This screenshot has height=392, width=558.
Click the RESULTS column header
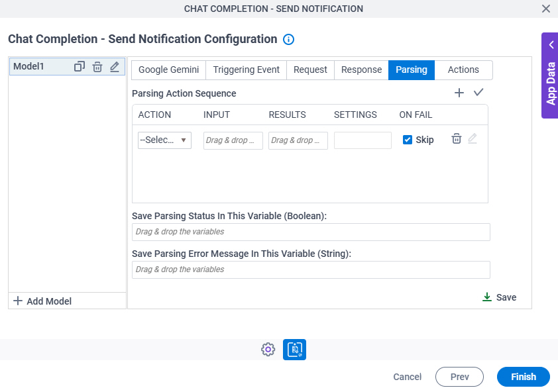click(287, 115)
